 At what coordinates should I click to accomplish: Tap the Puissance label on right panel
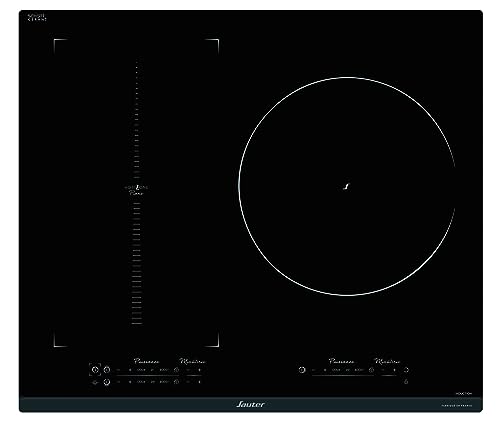point(341,362)
